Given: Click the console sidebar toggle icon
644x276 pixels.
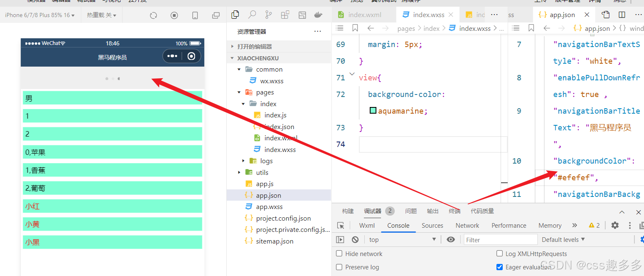Looking at the screenshot, I should pyautogui.click(x=340, y=240).
